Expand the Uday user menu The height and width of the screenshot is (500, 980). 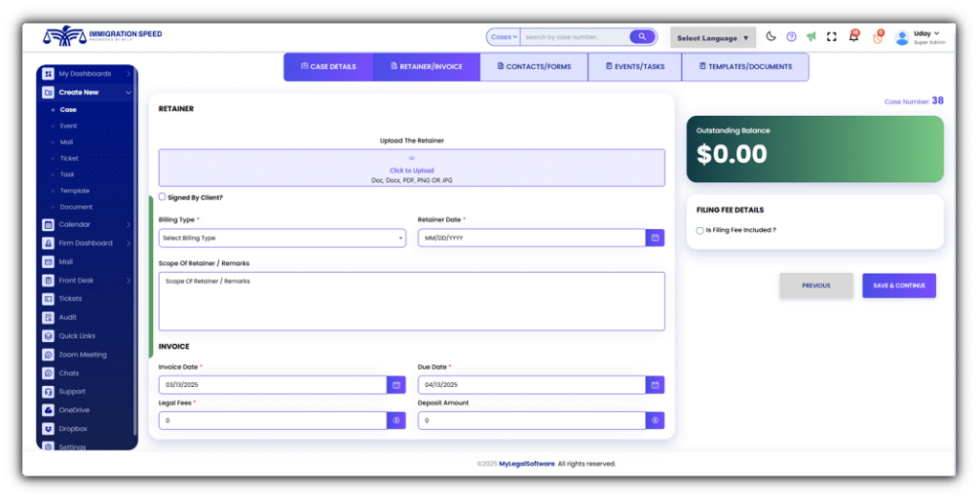click(x=926, y=34)
